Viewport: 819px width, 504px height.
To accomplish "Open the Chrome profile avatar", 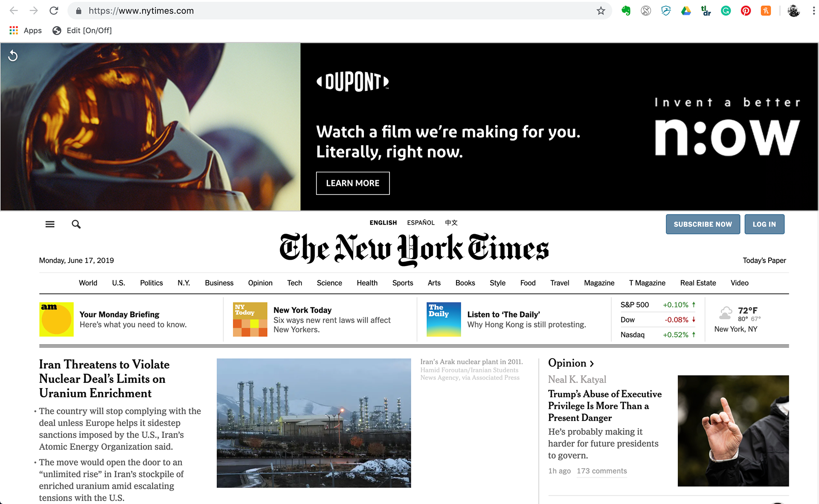I will (x=793, y=11).
